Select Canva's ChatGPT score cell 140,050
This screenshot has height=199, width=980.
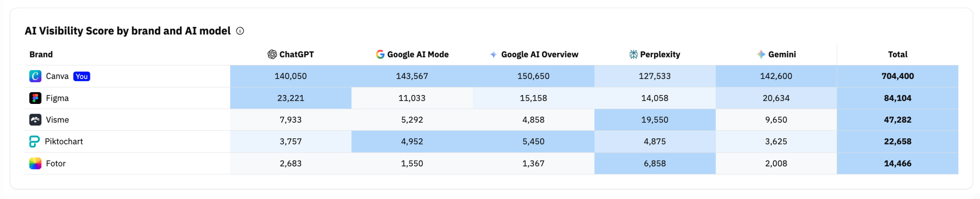[x=291, y=76]
